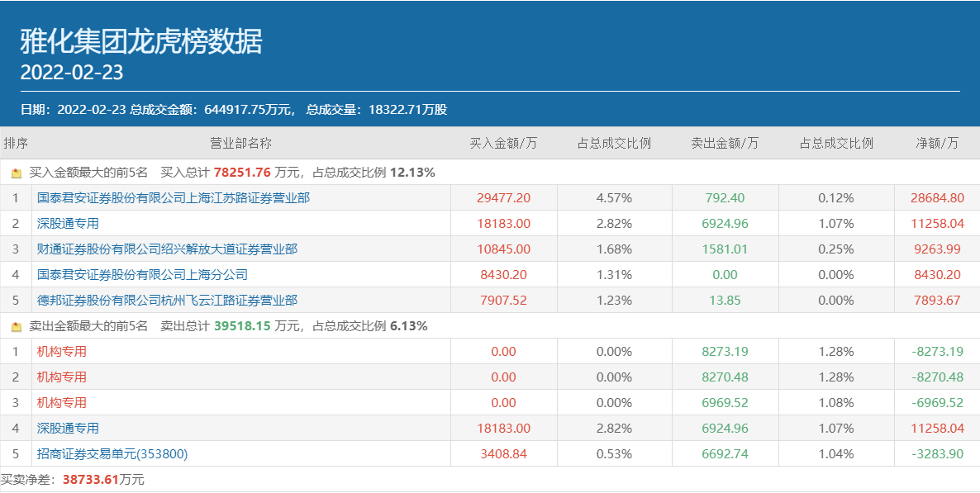
Task: Open 招商证券交易单元(353800) link
Action: coord(112,454)
